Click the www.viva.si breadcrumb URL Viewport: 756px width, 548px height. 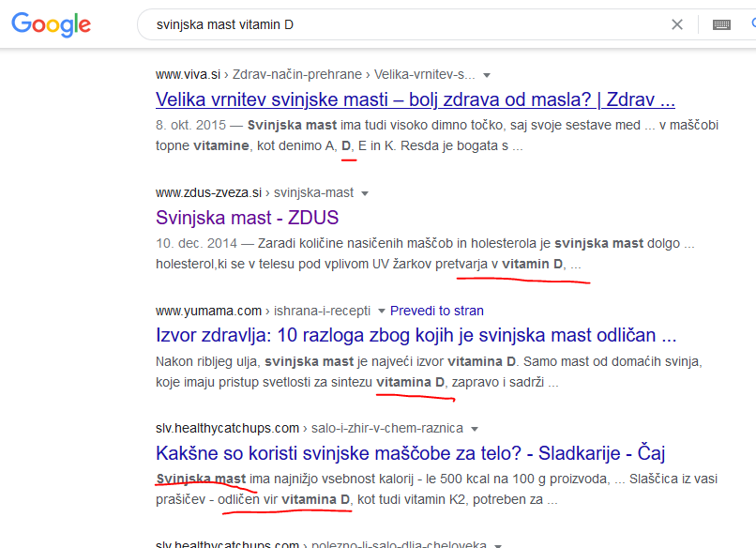coord(315,74)
